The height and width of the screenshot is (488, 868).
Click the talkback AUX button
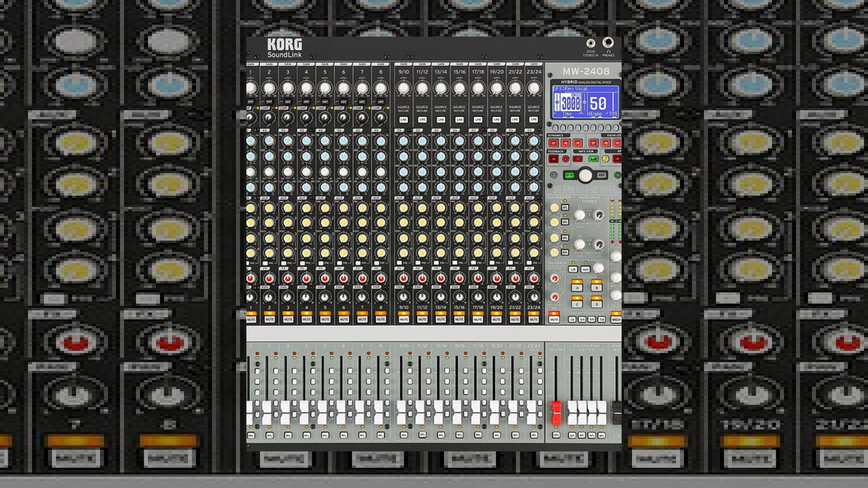(x=585, y=269)
